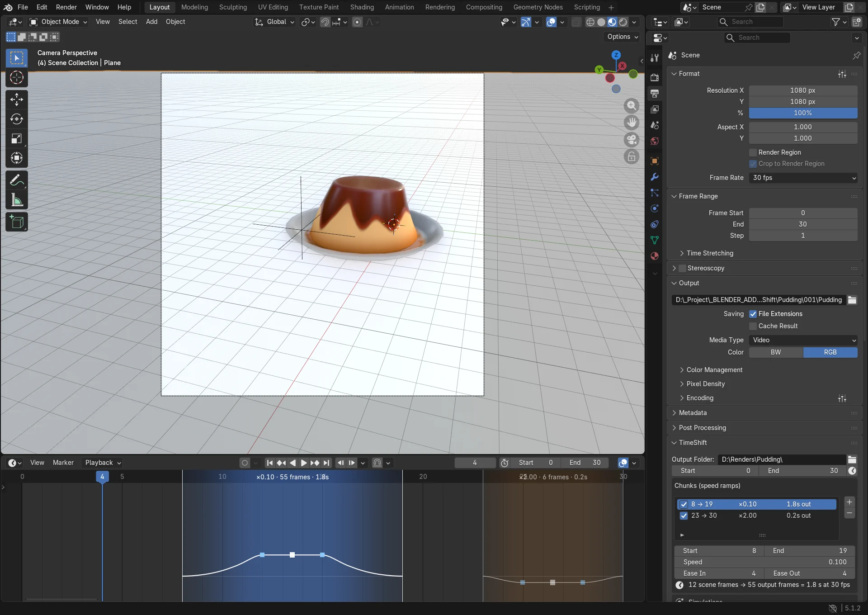868x615 pixels.
Task: Open the Render menu
Action: pos(66,7)
